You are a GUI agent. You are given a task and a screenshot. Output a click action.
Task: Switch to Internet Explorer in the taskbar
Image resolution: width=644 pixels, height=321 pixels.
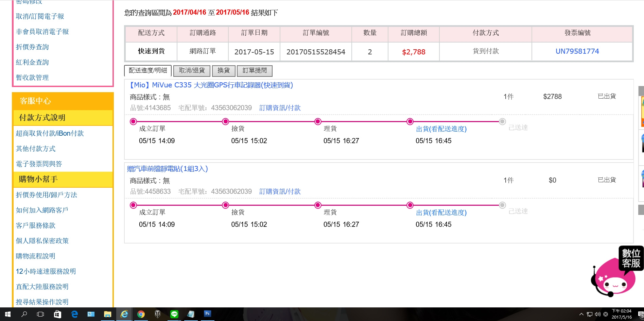[124, 314]
